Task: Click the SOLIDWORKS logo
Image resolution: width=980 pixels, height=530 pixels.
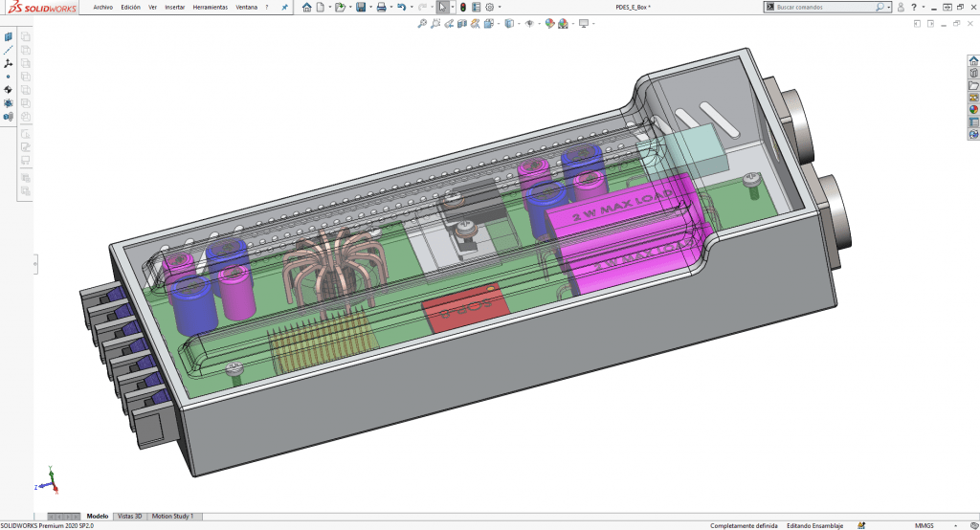Action: 42,8
